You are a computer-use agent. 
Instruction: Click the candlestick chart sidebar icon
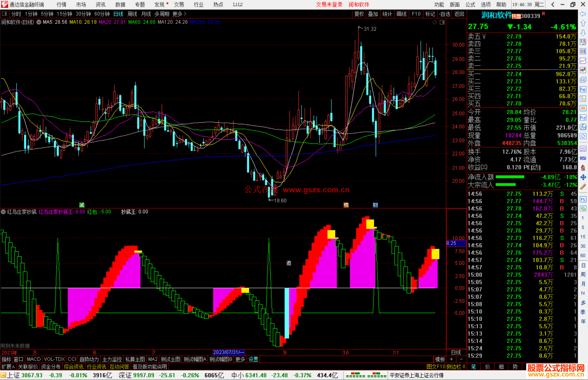pyautogui.click(x=583, y=70)
